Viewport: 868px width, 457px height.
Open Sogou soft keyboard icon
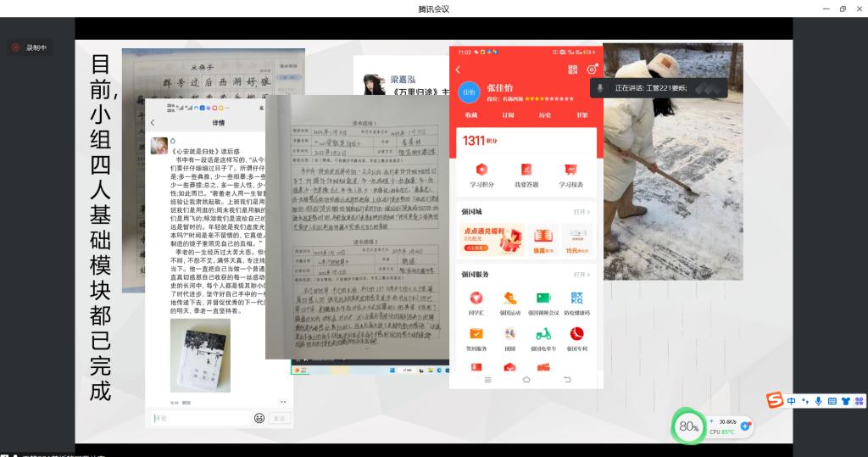[832, 401]
